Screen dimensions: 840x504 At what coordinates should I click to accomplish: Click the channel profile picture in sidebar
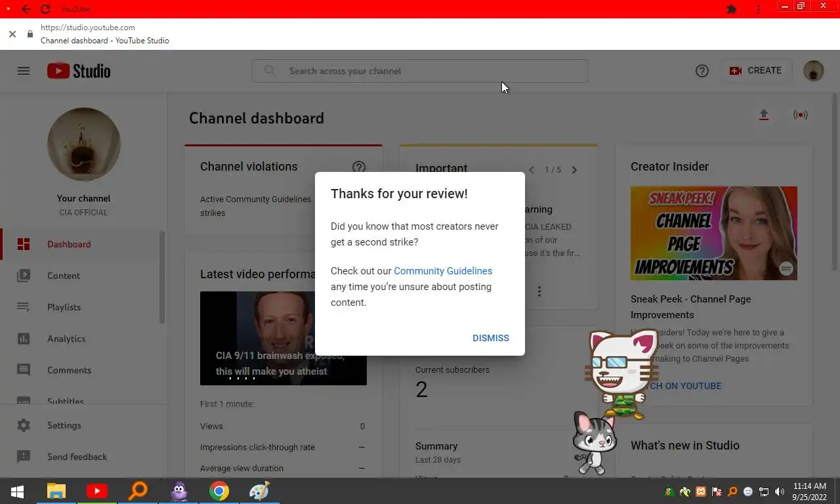pyautogui.click(x=84, y=144)
